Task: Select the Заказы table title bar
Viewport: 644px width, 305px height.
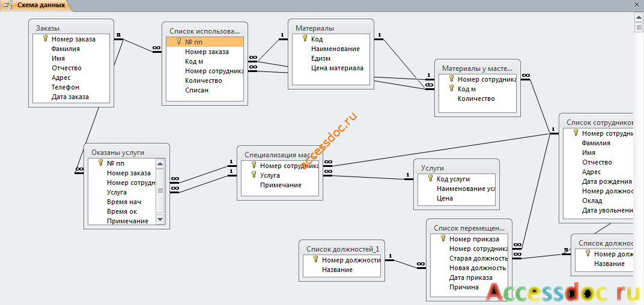Action: pos(72,28)
